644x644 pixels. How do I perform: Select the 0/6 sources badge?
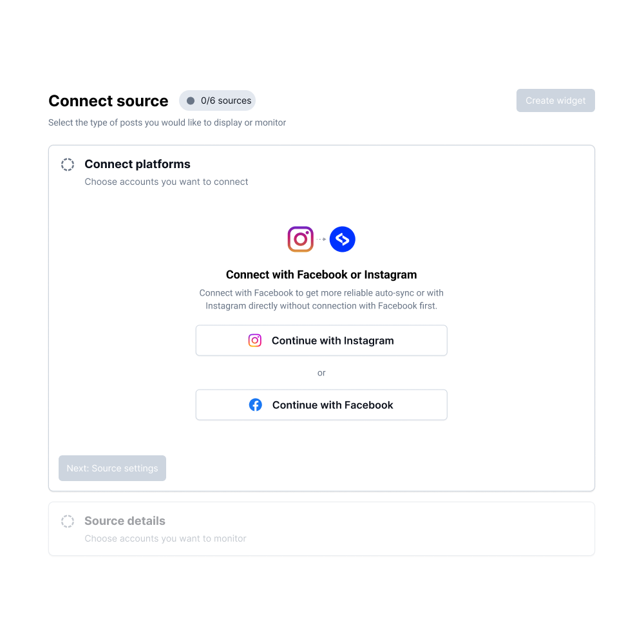click(217, 100)
